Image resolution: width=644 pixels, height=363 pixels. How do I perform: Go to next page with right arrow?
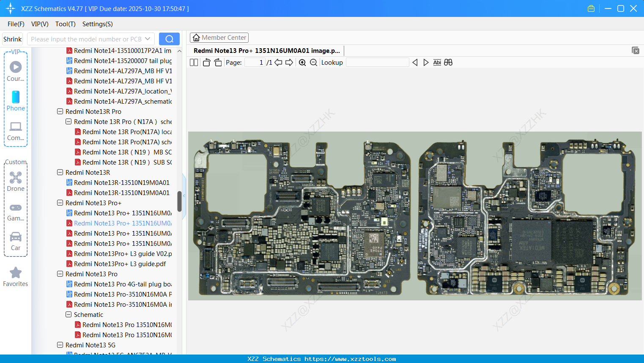point(289,63)
